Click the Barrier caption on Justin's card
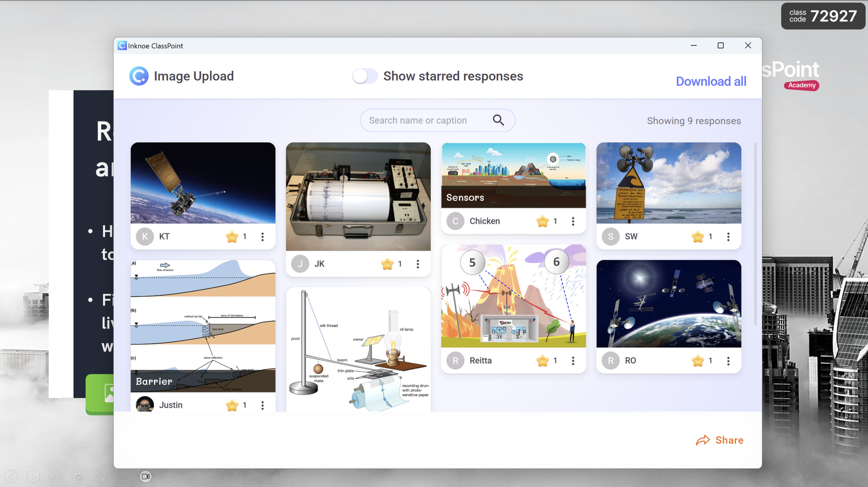The height and width of the screenshot is (487, 868). tap(154, 382)
